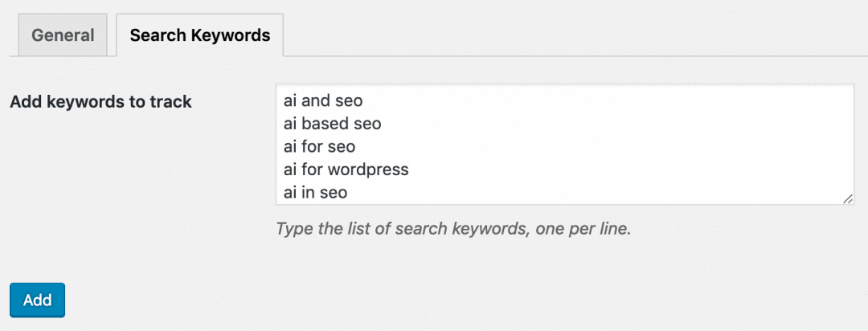The width and height of the screenshot is (868, 331).
Task: Grab the textarea resize handle corner
Action: point(848,198)
